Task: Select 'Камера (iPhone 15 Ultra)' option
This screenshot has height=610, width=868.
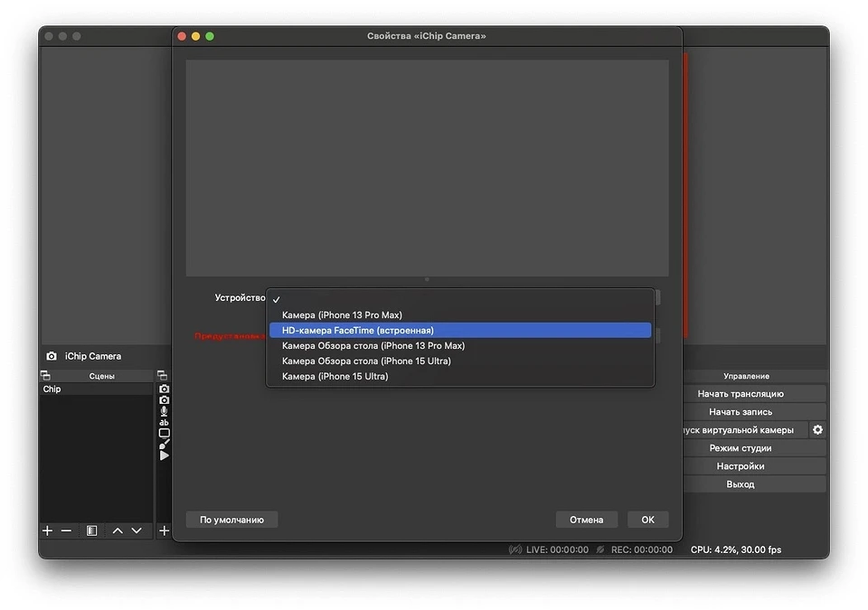Action: pos(335,377)
